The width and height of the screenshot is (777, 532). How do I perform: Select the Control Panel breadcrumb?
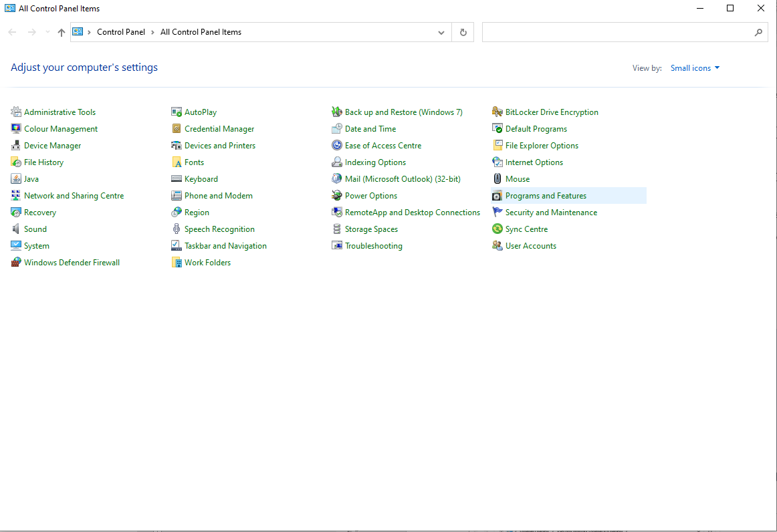point(121,31)
